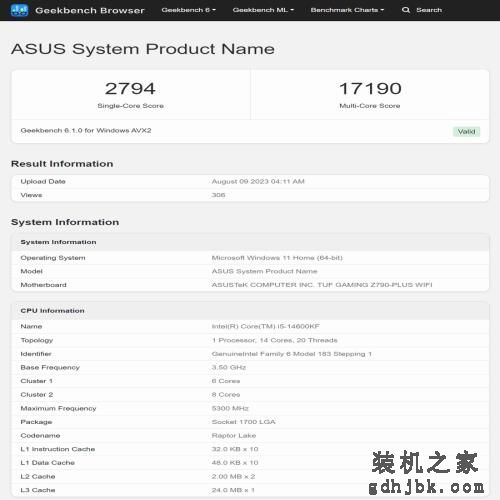Screen dimensions: 500x500
Task: Click the Package row label
Action: click(36, 422)
